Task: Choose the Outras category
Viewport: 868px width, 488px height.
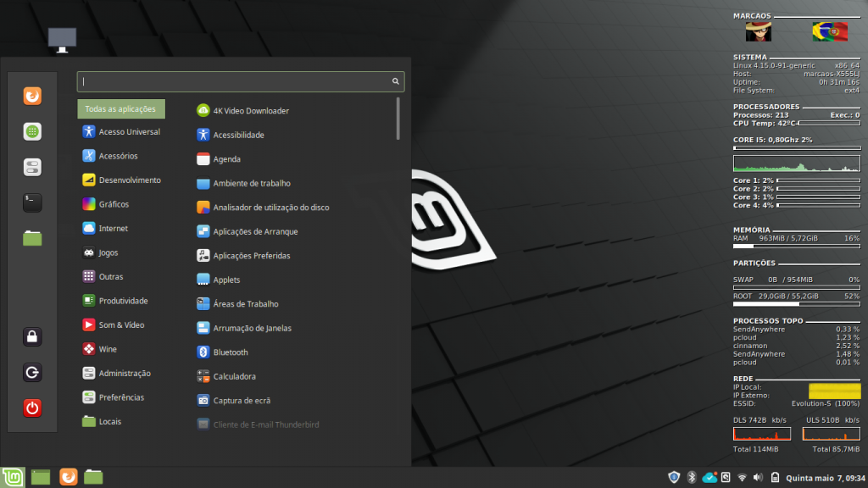Action: [103, 277]
